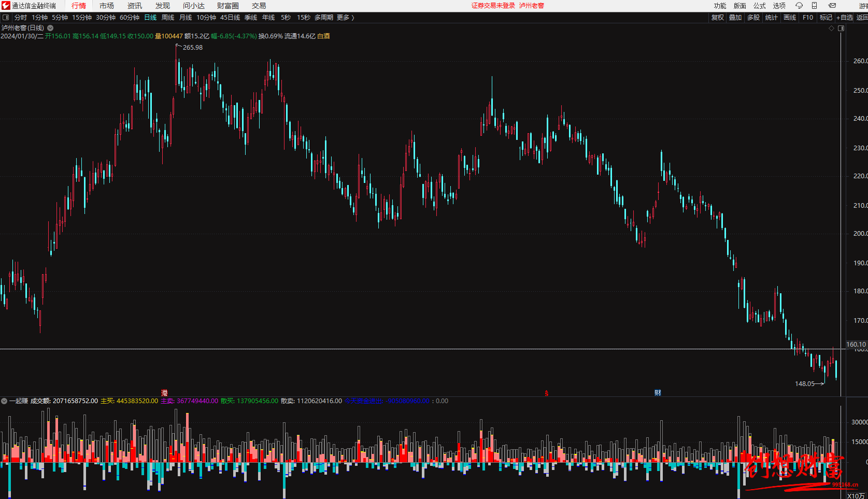
Task: Click the 复权 button
Action: click(x=718, y=18)
